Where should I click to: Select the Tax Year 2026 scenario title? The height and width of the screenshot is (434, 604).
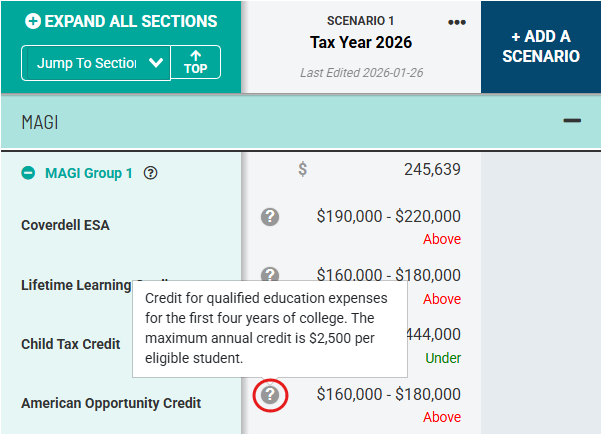361,43
